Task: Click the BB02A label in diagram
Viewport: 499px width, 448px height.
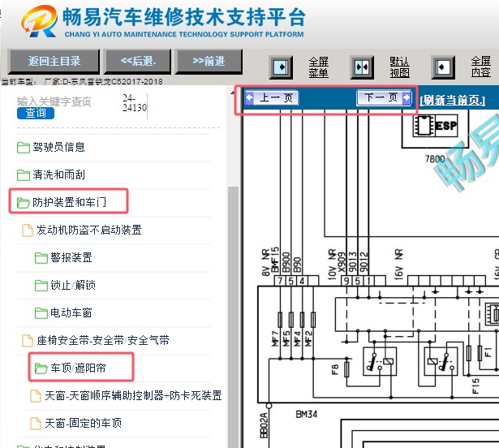Action: click(264, 425)
